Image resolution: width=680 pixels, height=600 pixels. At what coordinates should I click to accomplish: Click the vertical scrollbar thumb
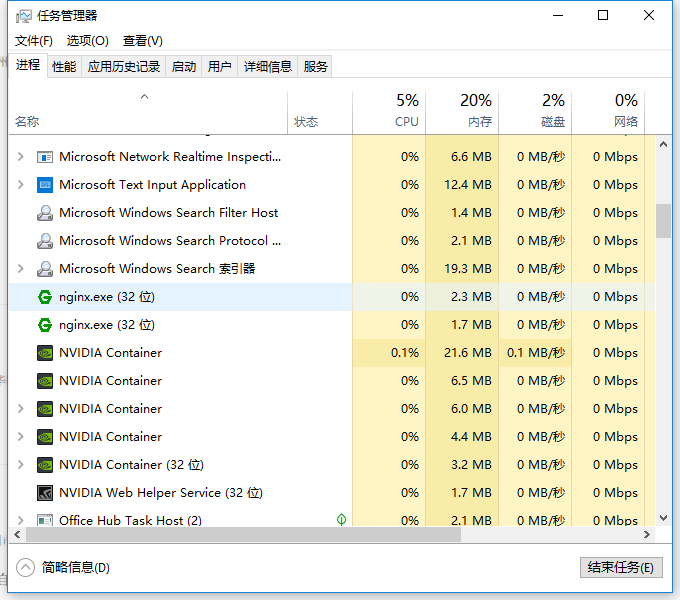click(663, 221)
